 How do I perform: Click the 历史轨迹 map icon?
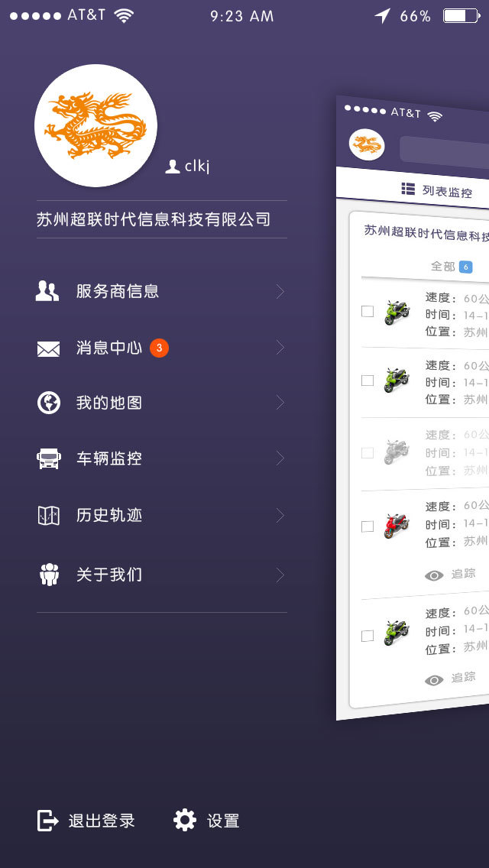click(48, 516)
